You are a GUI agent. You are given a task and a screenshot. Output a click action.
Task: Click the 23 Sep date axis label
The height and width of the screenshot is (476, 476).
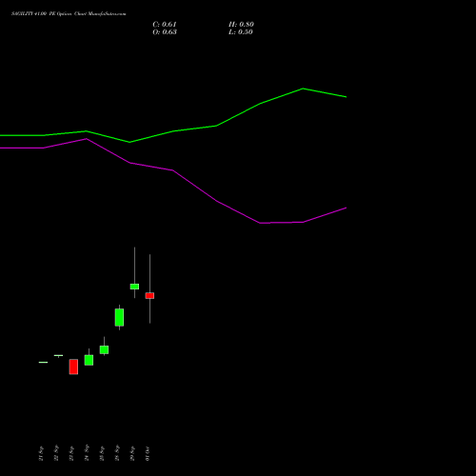pos(71,453)
